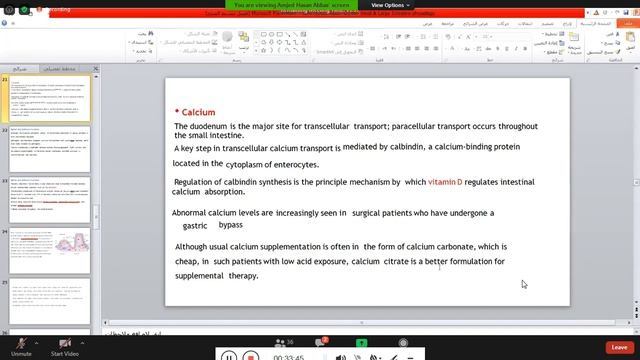Click the green encryption shield icon

pos(24,9)
